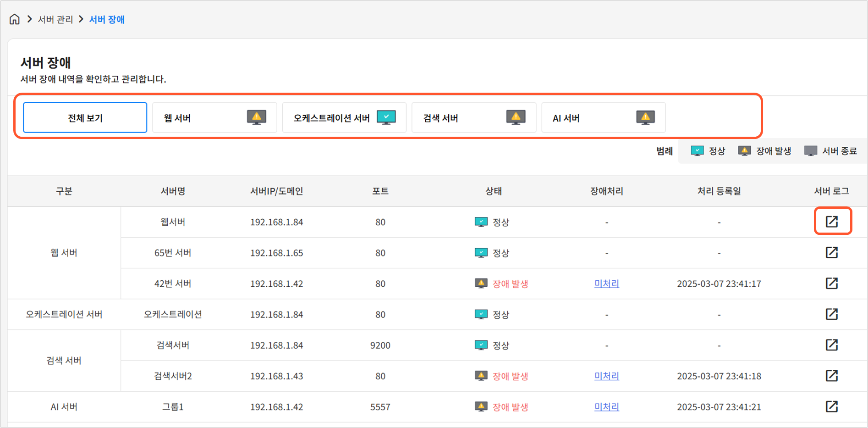Switch to 오케스트레이션 서버 filter tab
Image resolution: width=868 pixels, height=428 pixels.
[x=344, y=118]
